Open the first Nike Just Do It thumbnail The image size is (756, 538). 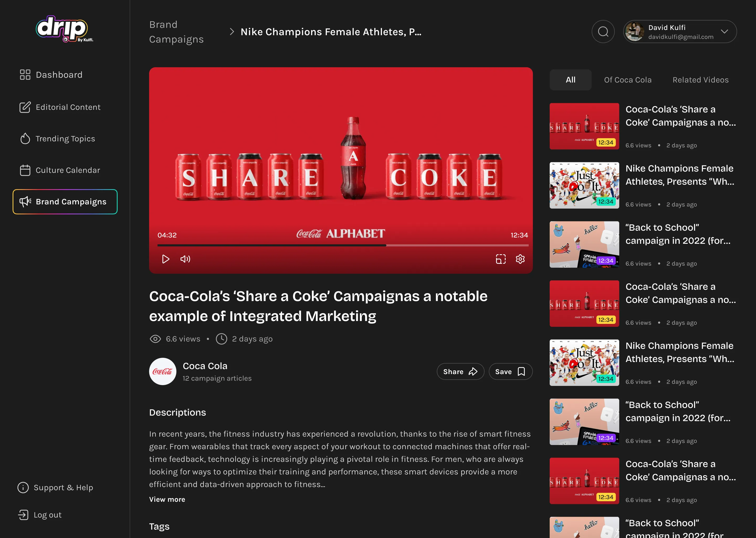(x=584, y=185)
